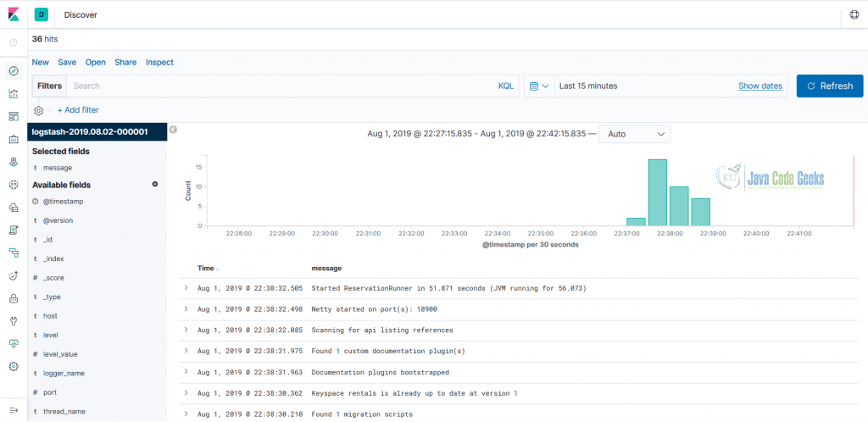Expand row at 22:38:30.362
The width and height of the screenshot is (868, 422).
point(186,392)
